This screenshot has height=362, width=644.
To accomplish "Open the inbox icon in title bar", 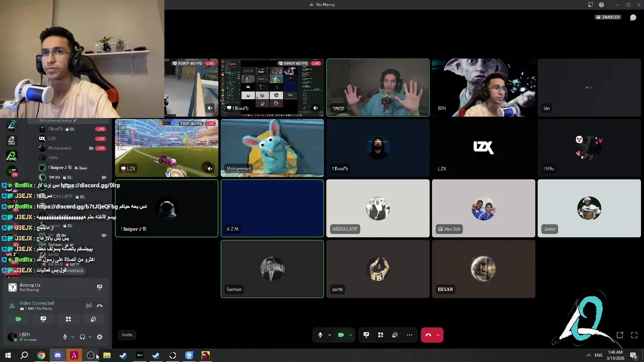I will tap(591, 5).
